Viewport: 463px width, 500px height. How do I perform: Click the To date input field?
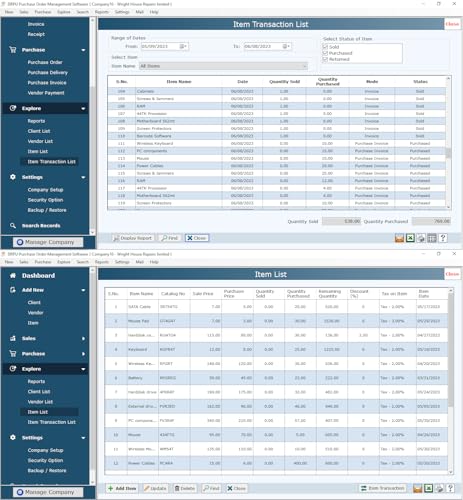(263, 46)
